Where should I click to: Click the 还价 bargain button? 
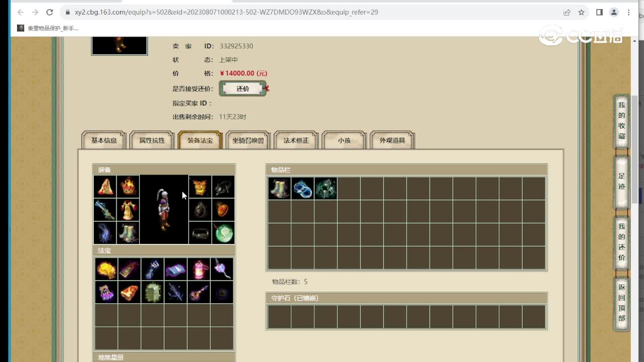pyautogui.click(x=243, y=88)
